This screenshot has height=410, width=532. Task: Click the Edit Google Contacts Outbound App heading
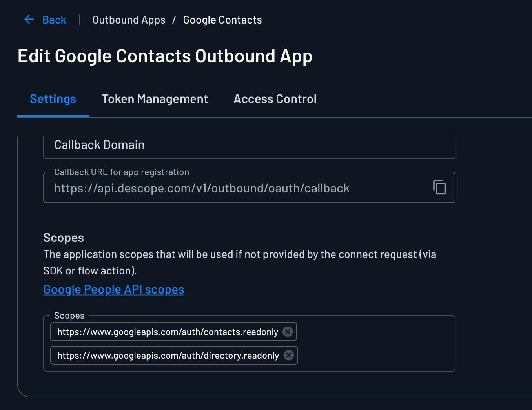coord(165,56)
